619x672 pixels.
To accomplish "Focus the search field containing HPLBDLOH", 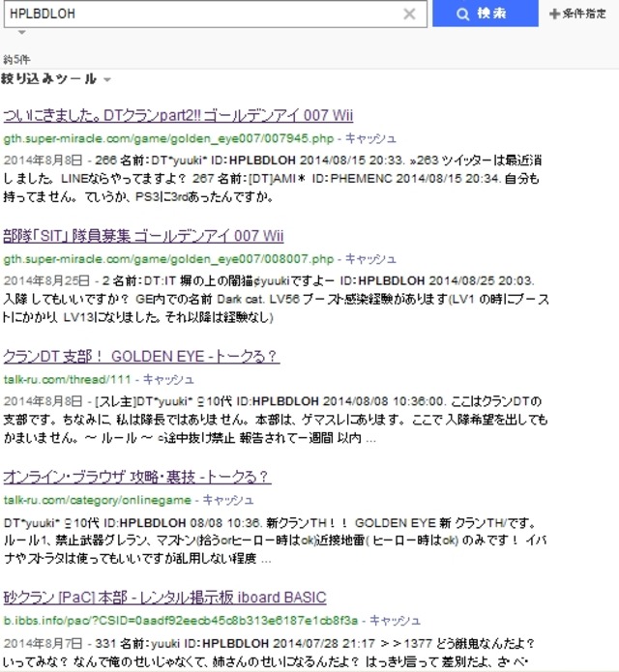I will [x=193, y=14].
